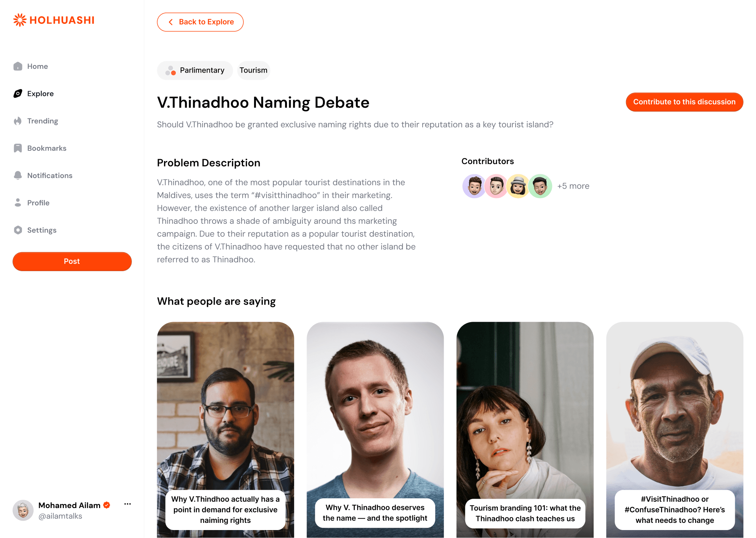This screenshot has width=756, height=538.
Task: Go back using the Back to Explore chevron
Action: pos(171,22)
